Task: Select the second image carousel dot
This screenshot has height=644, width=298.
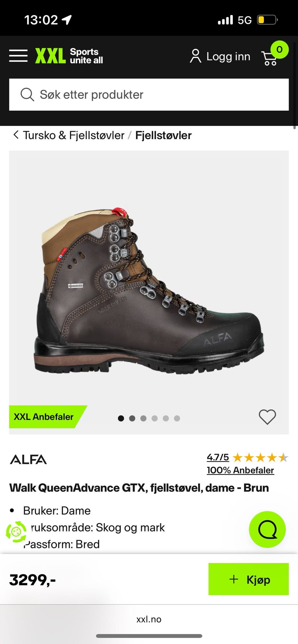Action: pos(132,418)
